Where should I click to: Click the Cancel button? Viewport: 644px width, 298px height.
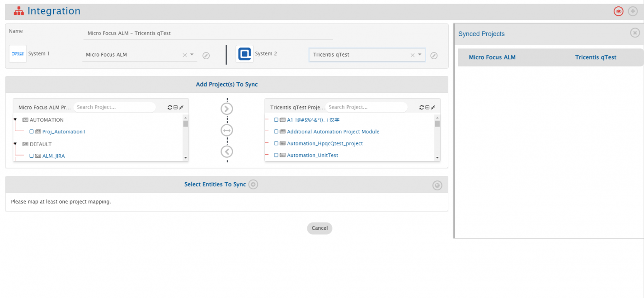tap(320, 228)
